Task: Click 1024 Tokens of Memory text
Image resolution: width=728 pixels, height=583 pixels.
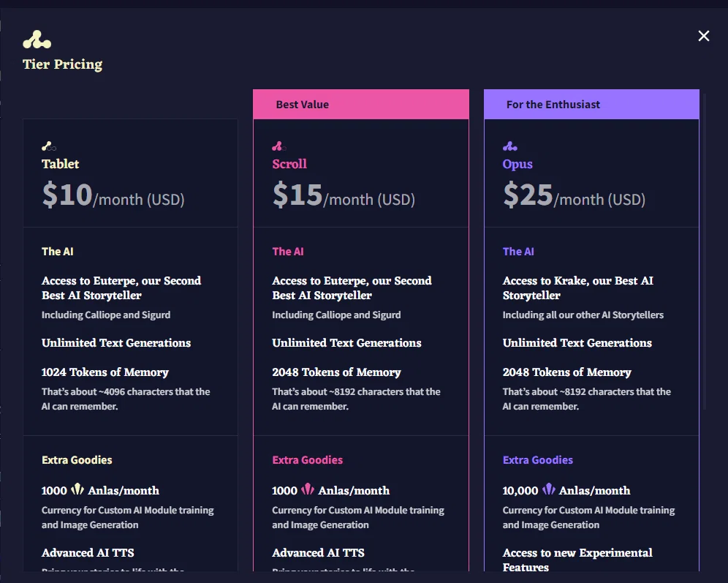Action: coord(105,372)
